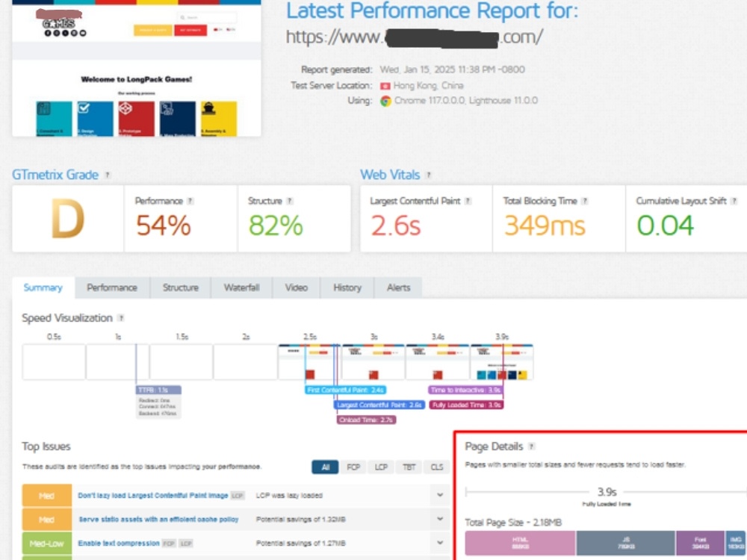
Task: Click the D grade letter
Action: pos(68,219)
